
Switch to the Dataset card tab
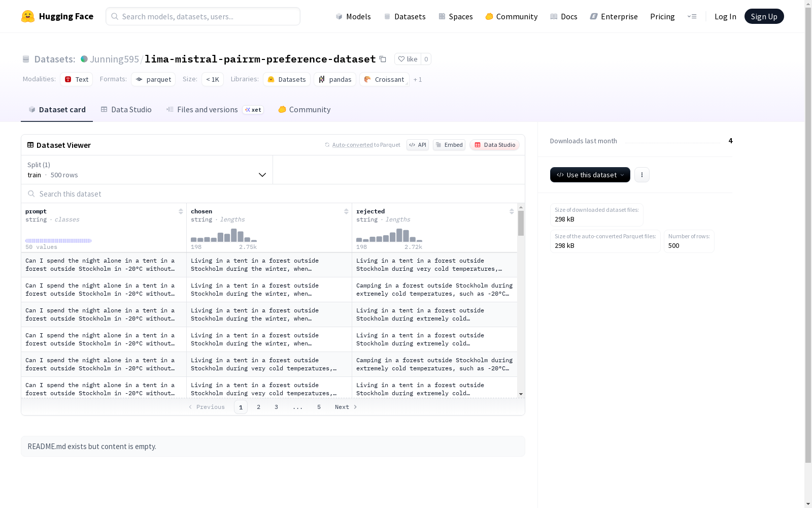[x=57, y=110]
